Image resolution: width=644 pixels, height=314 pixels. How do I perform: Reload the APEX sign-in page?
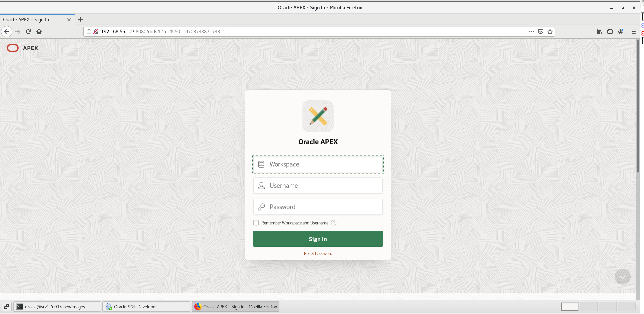(x=28, y=32)
